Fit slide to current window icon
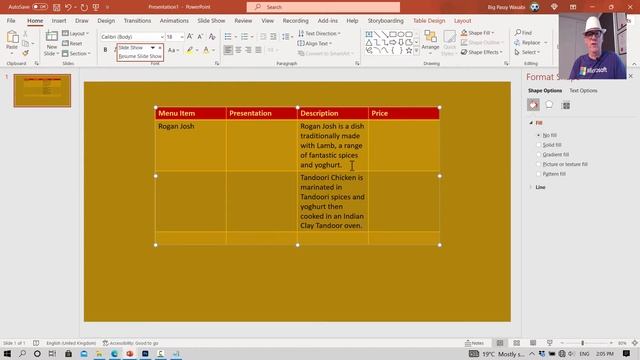The image size is (640, 360). click(x=635, y=343)
